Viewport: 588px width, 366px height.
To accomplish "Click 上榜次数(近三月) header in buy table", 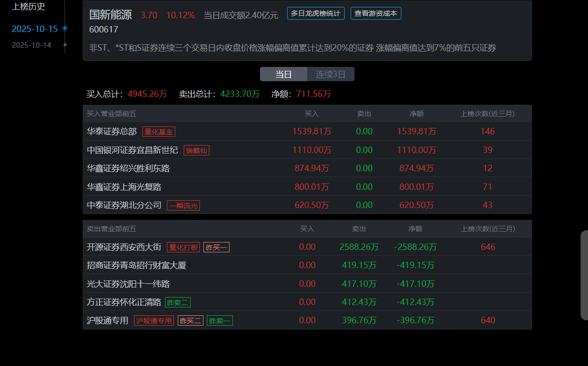I will pyautogui.click(x=488, y=114).
